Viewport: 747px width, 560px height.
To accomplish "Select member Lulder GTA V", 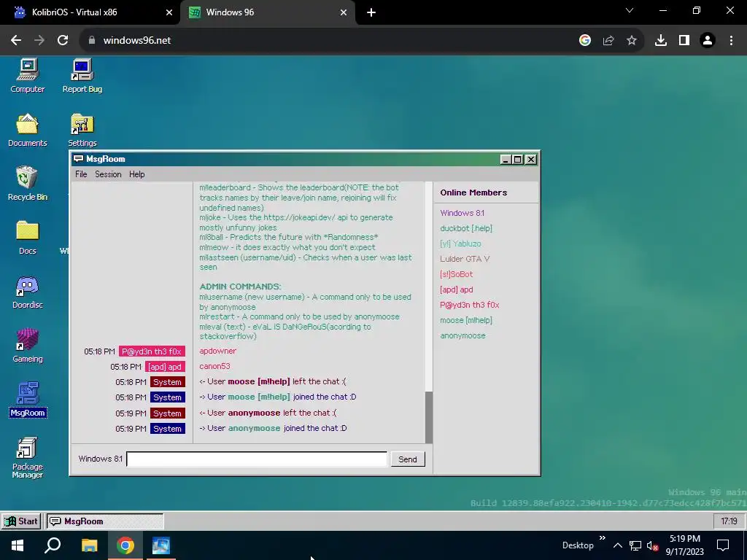I will (x=465, y=259).
